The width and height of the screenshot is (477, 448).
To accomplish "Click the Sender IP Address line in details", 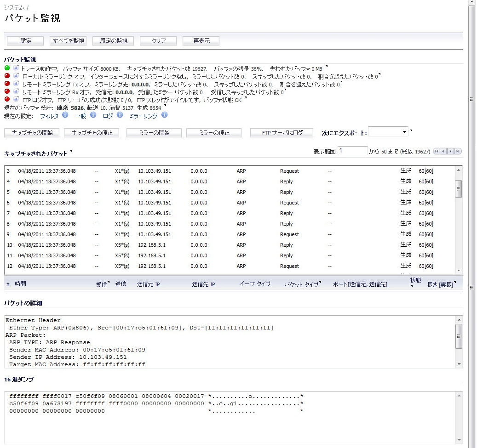I will point(68,357).
